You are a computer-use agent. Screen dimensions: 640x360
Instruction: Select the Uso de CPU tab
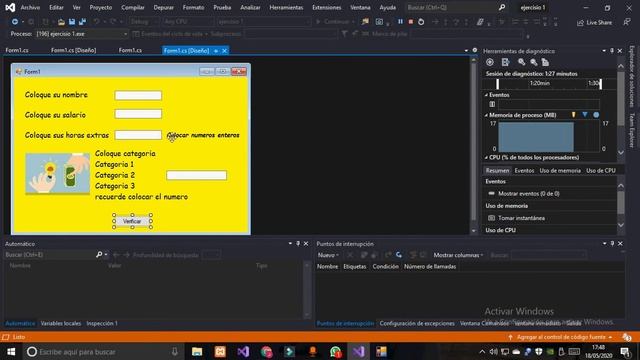click(x=601, y=171)
